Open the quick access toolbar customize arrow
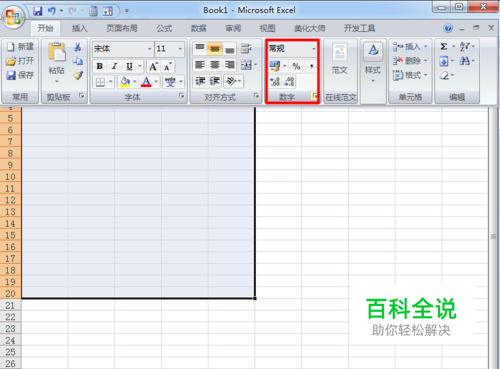The height and width of the screenshot is (369, 500). 127,11
